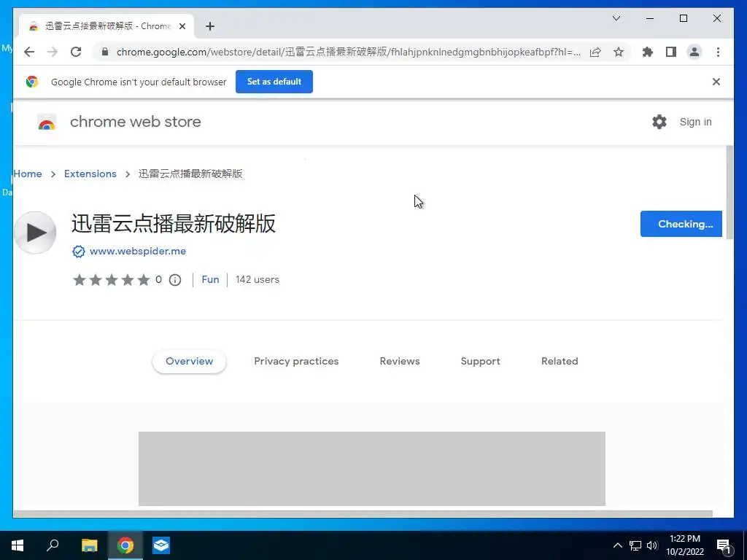Go to the Extensions breadcrumb
The image size is (747, 560).
tap(90, 174)
